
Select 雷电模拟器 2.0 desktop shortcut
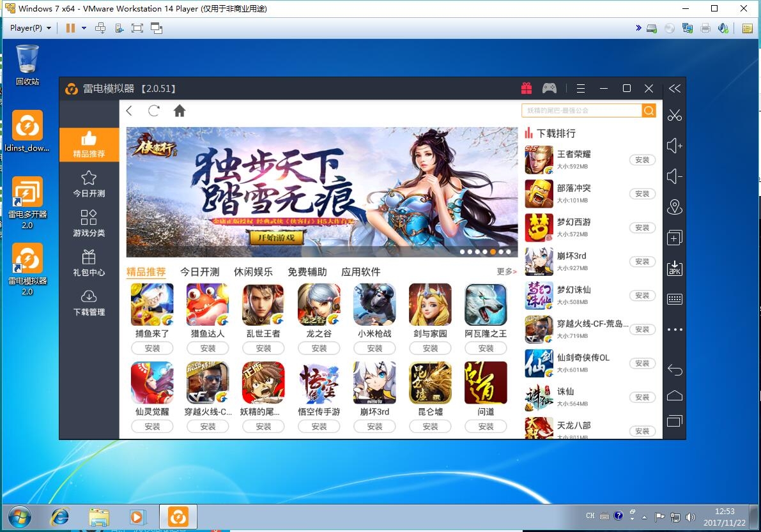27,269
